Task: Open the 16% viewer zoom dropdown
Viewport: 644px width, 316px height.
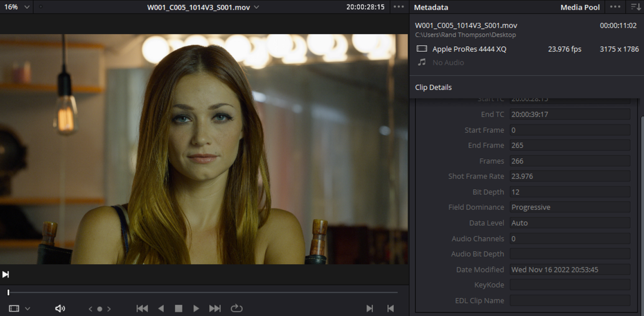Action: (x=17, y=7)
